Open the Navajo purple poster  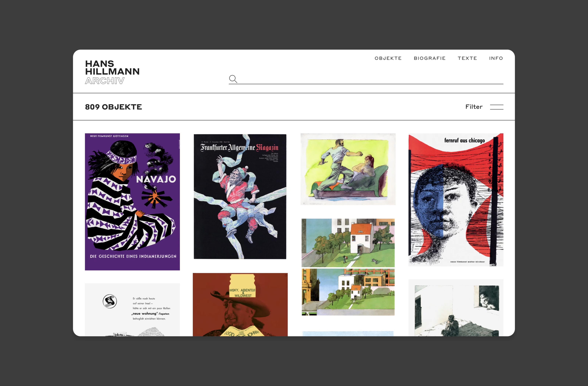click(x=132, y=202)
